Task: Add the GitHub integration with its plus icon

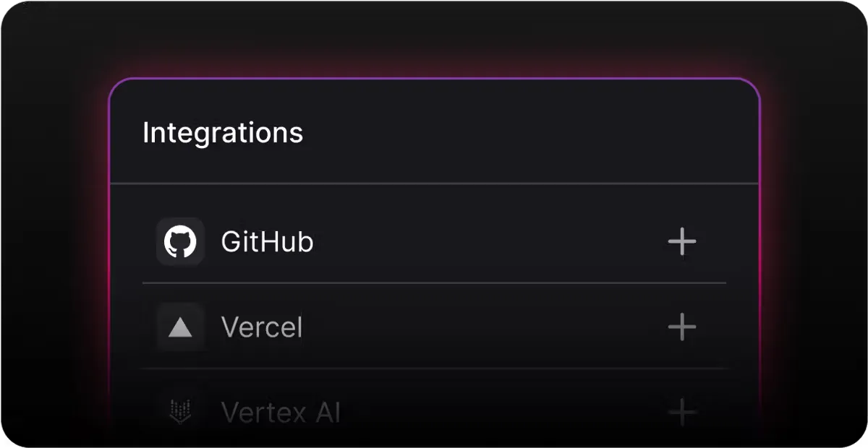Action: point(681,242)
